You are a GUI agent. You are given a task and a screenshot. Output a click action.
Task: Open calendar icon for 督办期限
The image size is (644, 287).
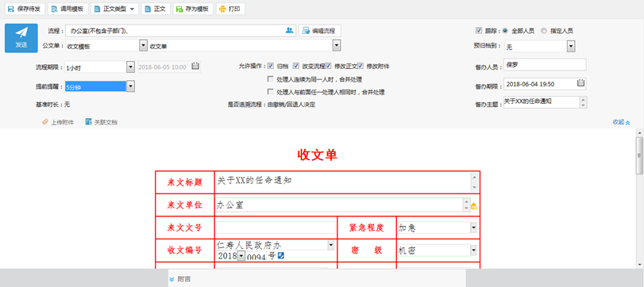coord(580,83)
